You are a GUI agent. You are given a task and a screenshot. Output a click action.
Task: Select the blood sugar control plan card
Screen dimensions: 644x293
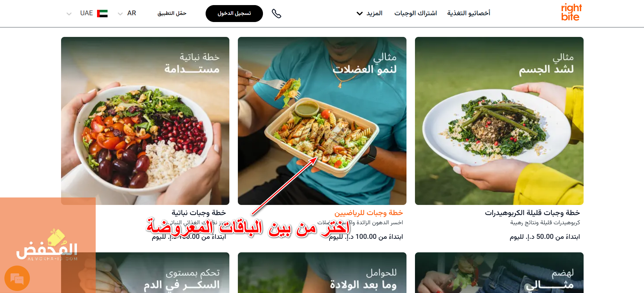click(162, 273)
